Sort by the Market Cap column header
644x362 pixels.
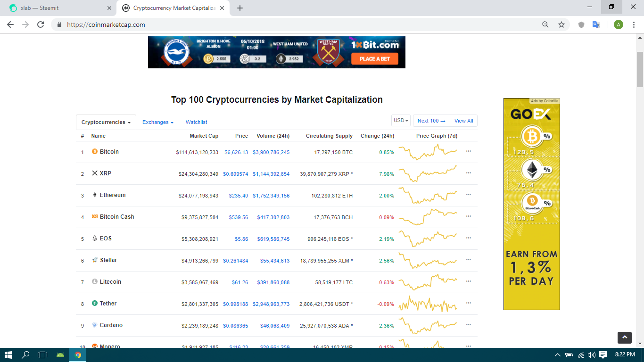[x=204, y=136]
